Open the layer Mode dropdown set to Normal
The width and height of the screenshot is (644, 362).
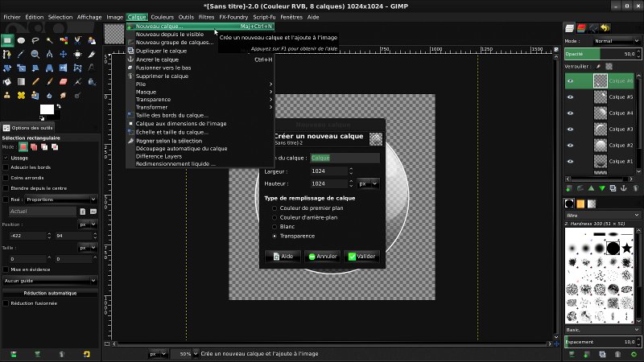[617, 41]
